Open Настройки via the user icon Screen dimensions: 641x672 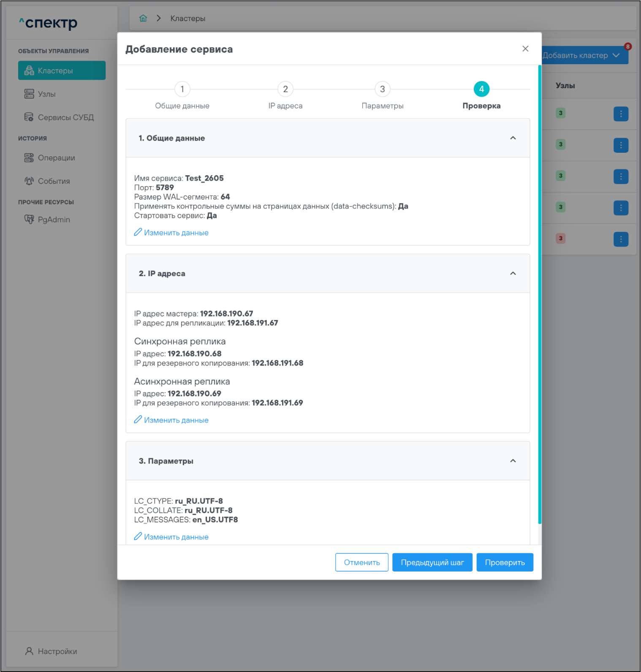(29, 651)
